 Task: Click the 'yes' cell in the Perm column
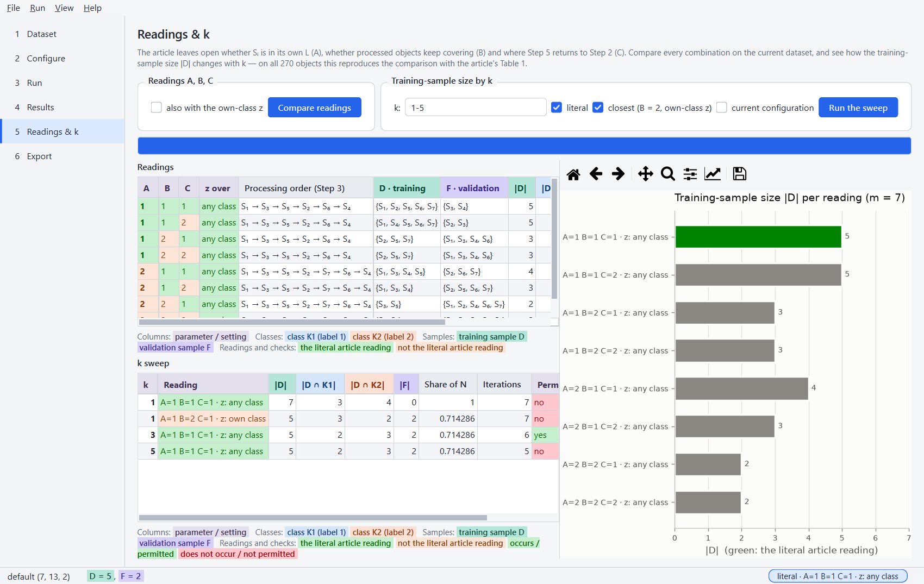545,435
